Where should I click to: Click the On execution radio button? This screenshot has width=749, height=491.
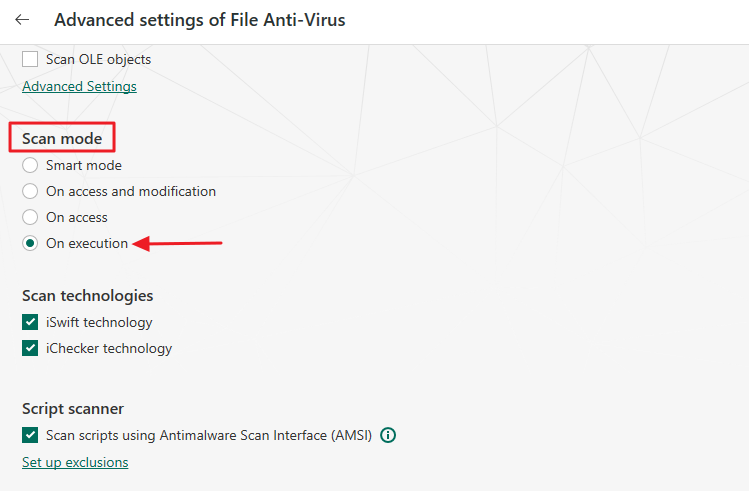[30, 243]
